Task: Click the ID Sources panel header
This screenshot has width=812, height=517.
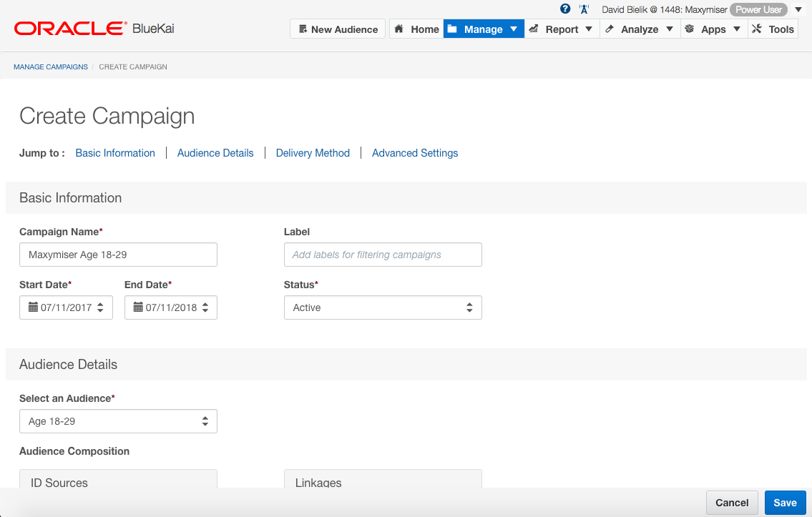Action: tap(118, 479)
